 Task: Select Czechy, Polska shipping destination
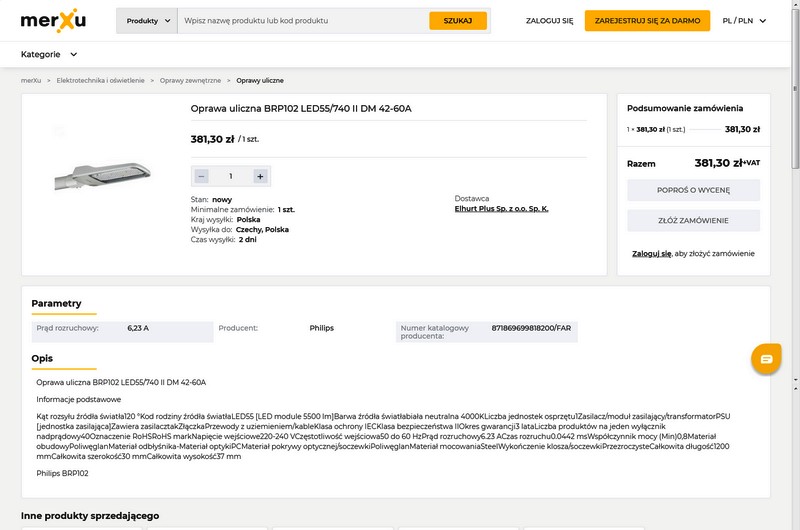pyautogui.click(x=262, y=230)
